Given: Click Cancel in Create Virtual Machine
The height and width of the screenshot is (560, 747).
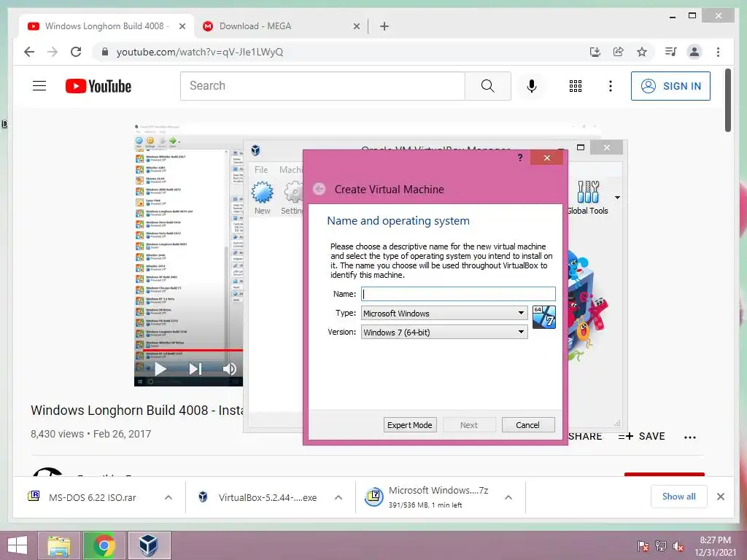Looking at the screenshot, I should click(x=528, y=425).
